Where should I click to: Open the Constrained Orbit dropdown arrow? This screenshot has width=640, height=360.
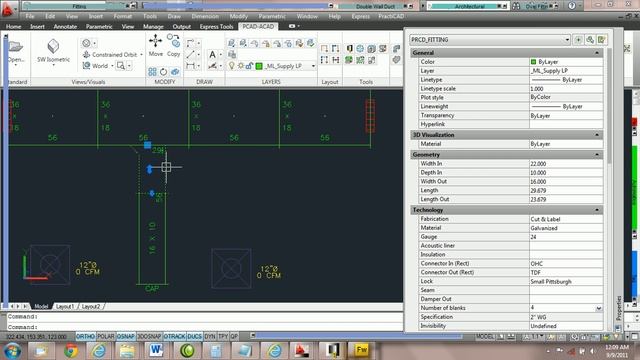click(x=142, y=54)
